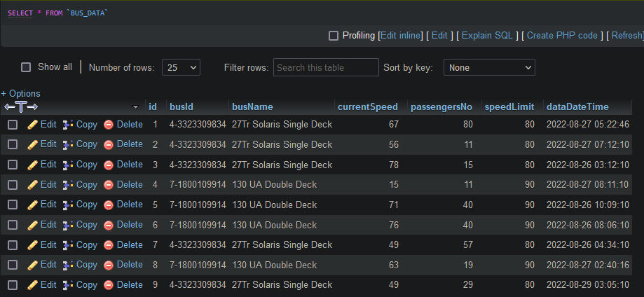
Task: Click the Delete link for row id 9
Action: pos(130,284)
